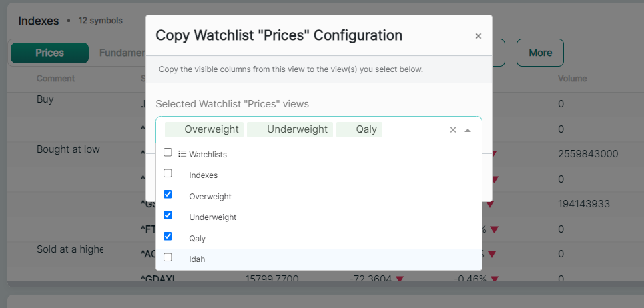Click the Underweight tag in the selection field
This screenshot has height=308, width=644.
(290, 129)
